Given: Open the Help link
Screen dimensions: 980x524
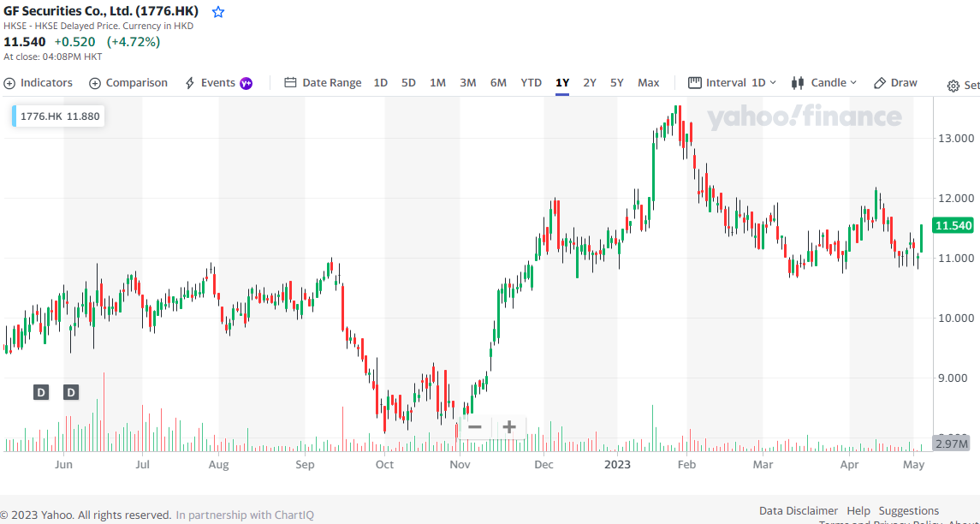Looking at the screenshot, I should (x=858, y=511).
